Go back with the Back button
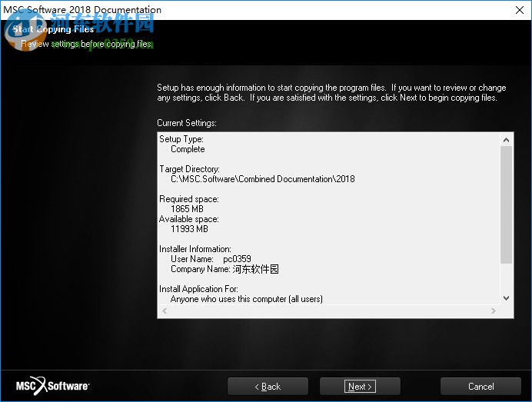 pyautogui.click(x=268, y=386)
